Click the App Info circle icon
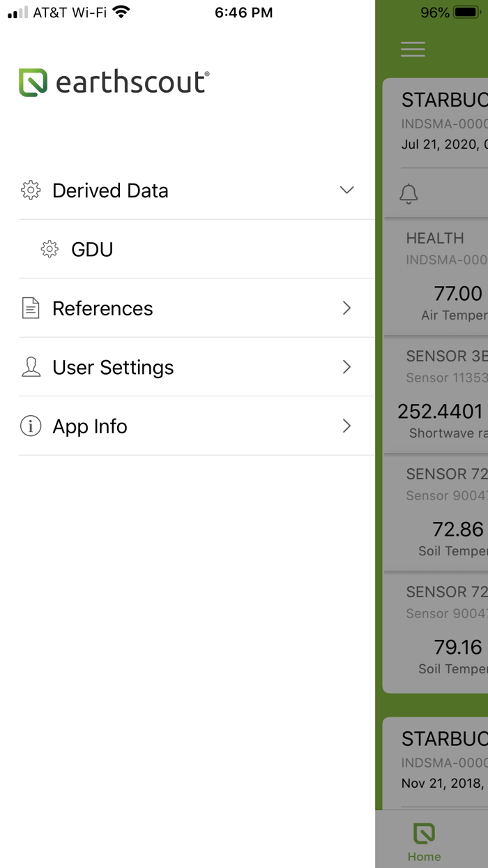The width and height of the screenshot is (488, 868). [31, 426]
